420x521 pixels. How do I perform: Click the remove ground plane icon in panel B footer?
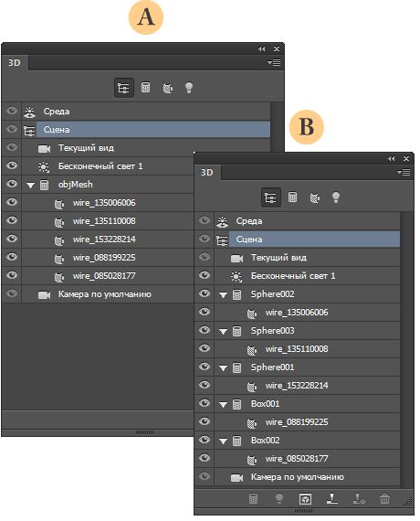click(x=359, y=499)
